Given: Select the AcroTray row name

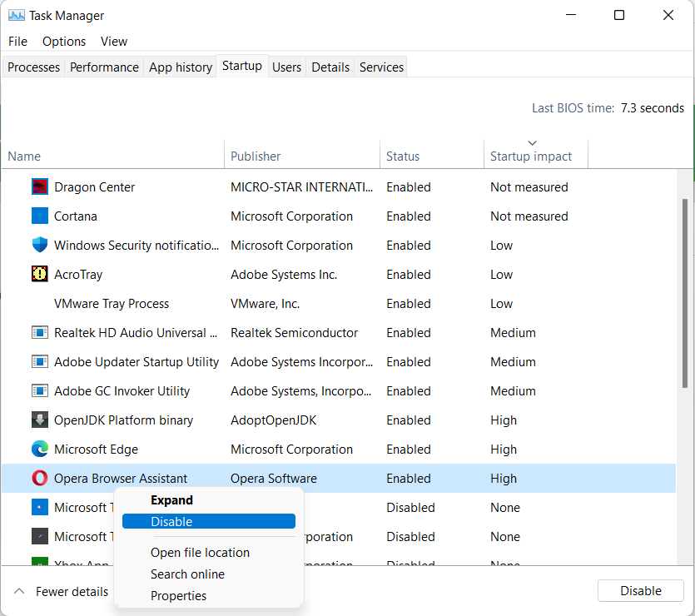Looking at the screenshot, I should (x=78, y=275).
